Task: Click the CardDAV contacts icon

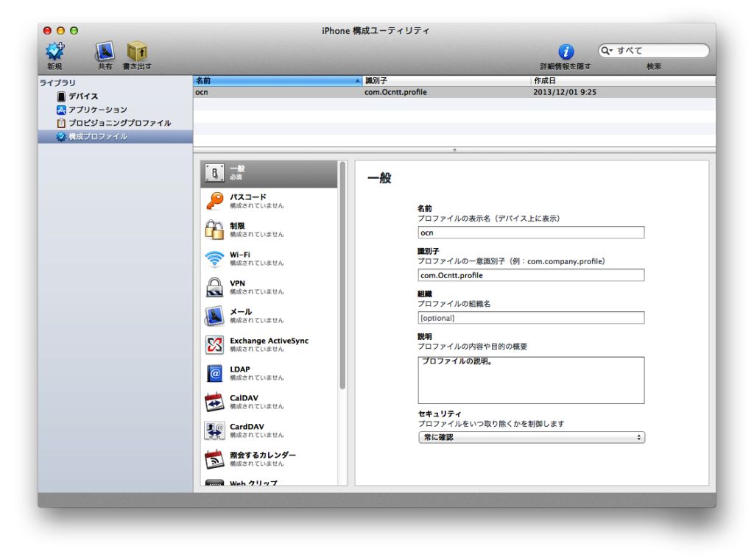Action: 214,430
